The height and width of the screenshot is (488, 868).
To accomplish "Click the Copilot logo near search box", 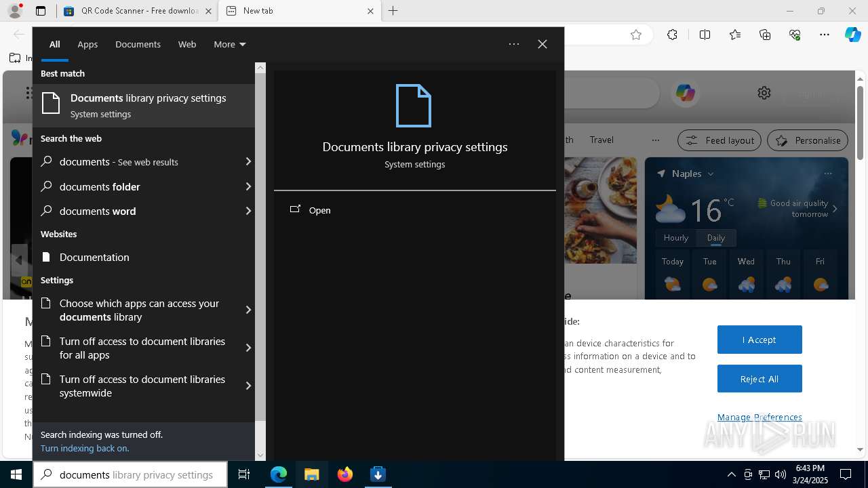I will pos(685,93).
